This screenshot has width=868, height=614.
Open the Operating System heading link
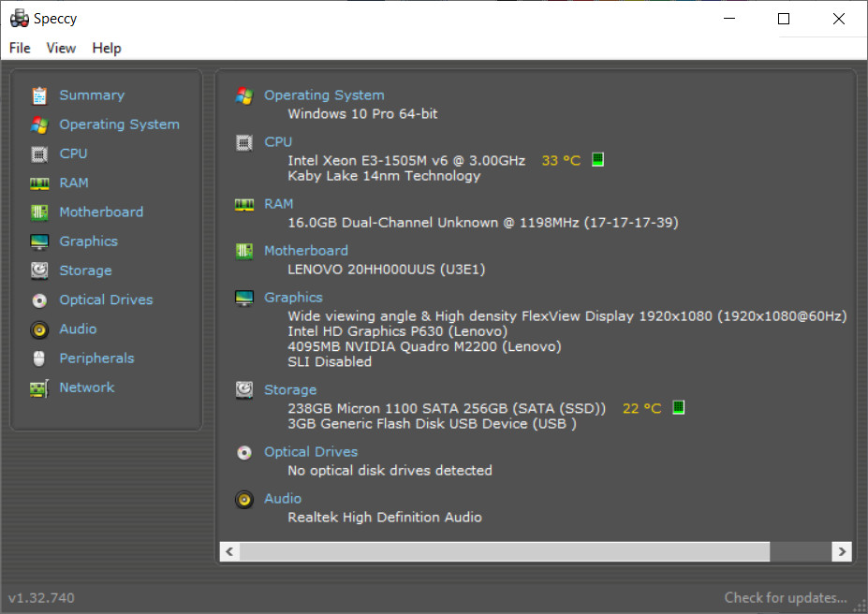324,95
